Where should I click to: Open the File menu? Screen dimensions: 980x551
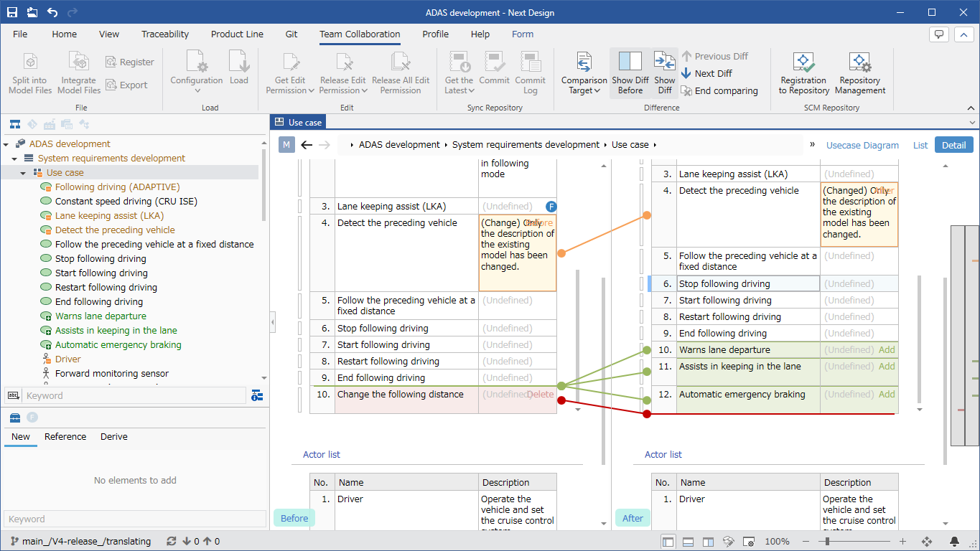[x=20, y=34]
